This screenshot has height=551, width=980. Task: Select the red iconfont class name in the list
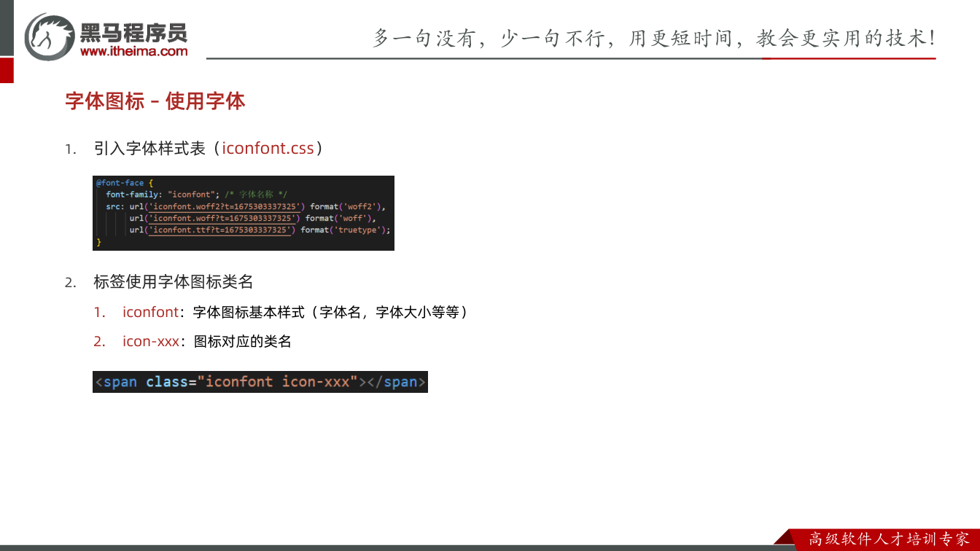(150, 312)
